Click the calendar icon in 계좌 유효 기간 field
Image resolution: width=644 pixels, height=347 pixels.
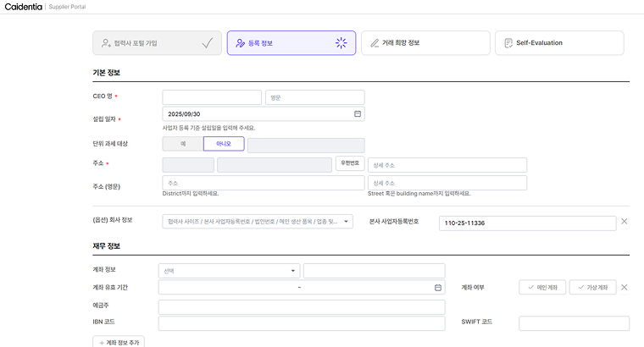438,288
